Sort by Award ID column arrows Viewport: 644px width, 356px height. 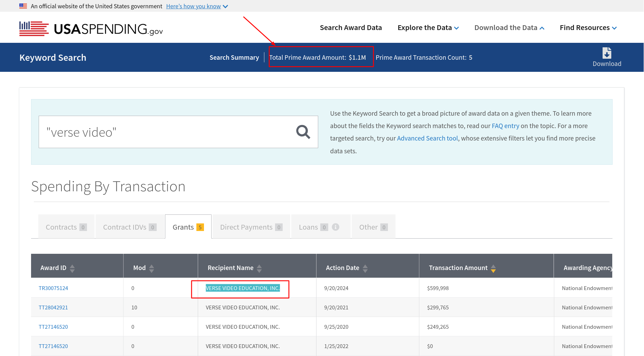point(72,268)
